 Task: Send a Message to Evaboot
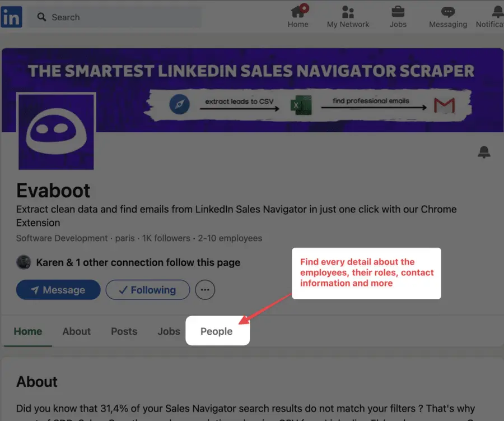[x=58, y=290]
